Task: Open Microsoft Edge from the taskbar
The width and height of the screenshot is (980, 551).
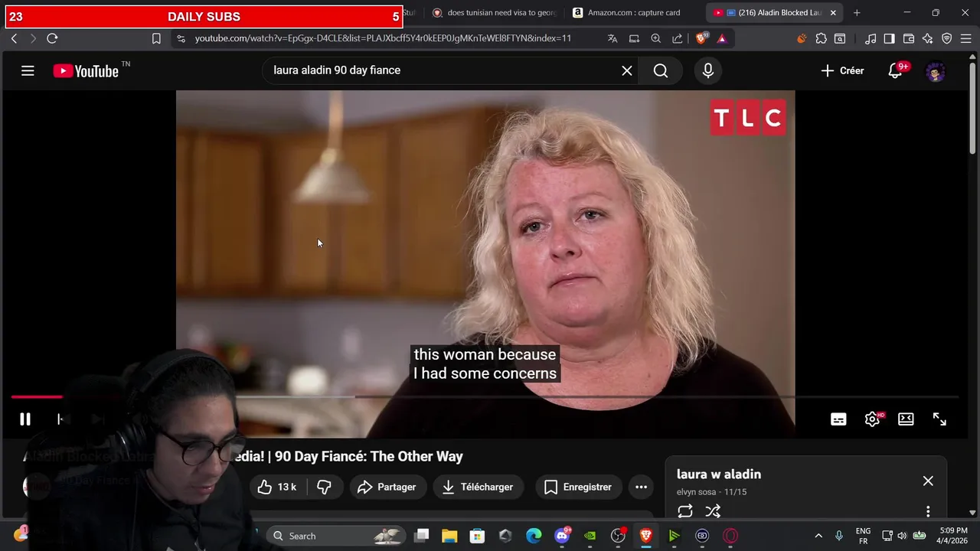Action: point(534,536)
